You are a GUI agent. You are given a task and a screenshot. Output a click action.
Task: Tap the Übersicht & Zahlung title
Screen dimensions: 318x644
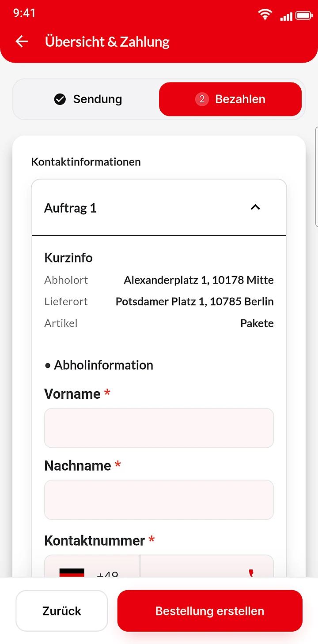click(107, 41)
